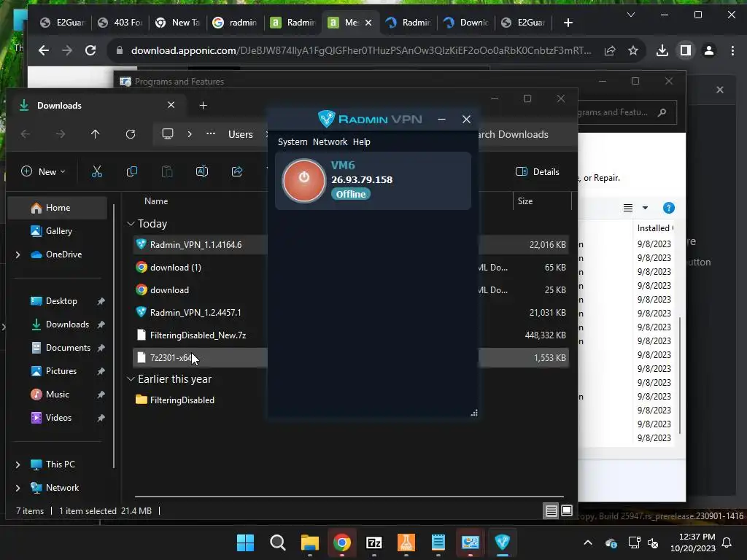The image size is (747, 560).
Task: Open the Help menu in Radmin VPN
Action: tap(362, 142)
